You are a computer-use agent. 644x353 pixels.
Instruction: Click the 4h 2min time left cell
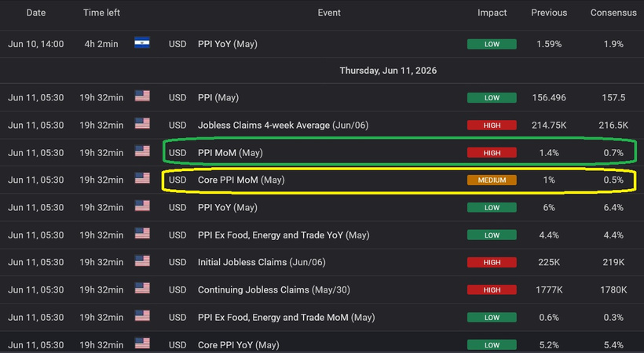coord(101,44)
